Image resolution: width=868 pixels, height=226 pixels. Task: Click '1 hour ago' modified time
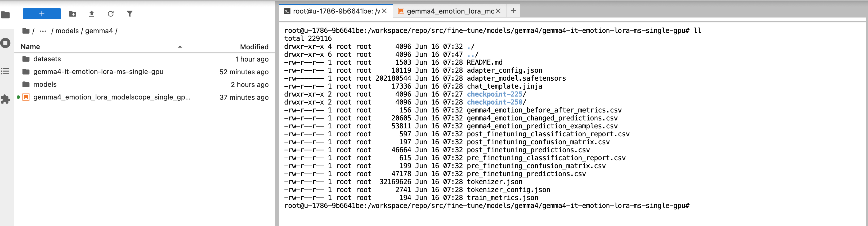click(252, 59)
